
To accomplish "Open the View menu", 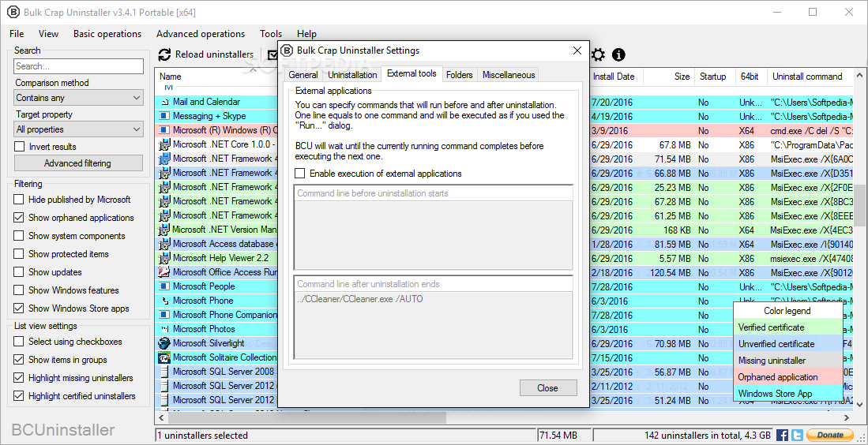I will [49, 34].
